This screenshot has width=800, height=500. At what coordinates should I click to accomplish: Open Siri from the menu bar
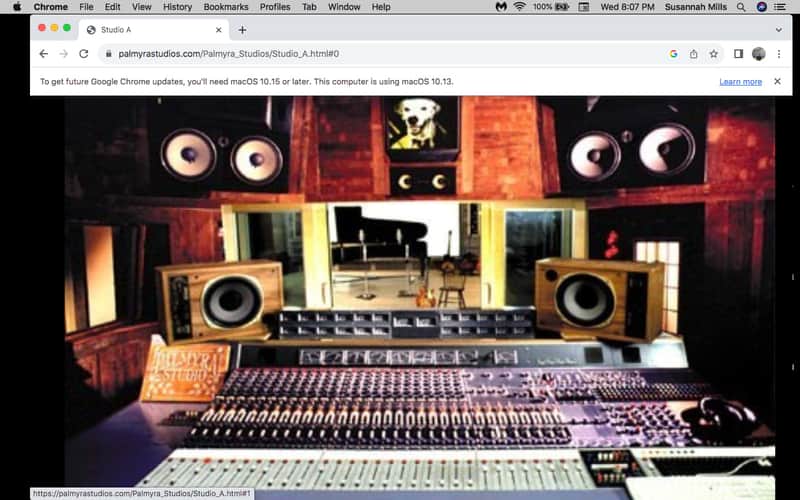click(x=761, y=7)
